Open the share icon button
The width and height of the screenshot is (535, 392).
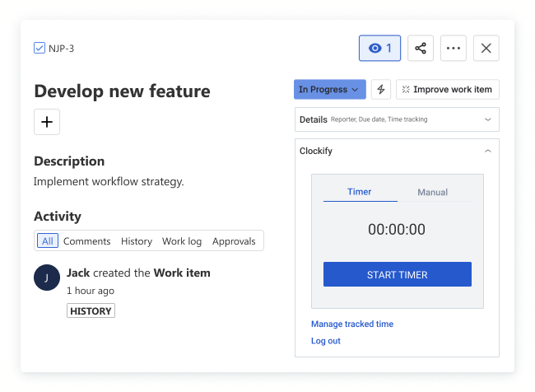tap(421, 48)
